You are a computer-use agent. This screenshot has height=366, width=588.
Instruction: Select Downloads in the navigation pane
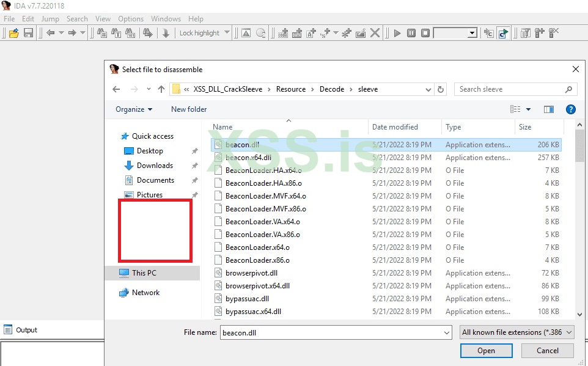click(x=155, y=166)
